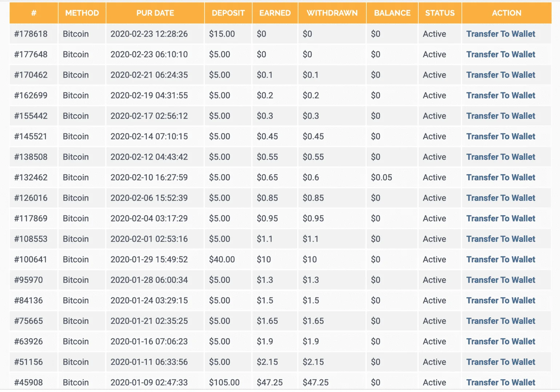
Task: Open Transfer To Wallet for #177648
Action: 500,54
